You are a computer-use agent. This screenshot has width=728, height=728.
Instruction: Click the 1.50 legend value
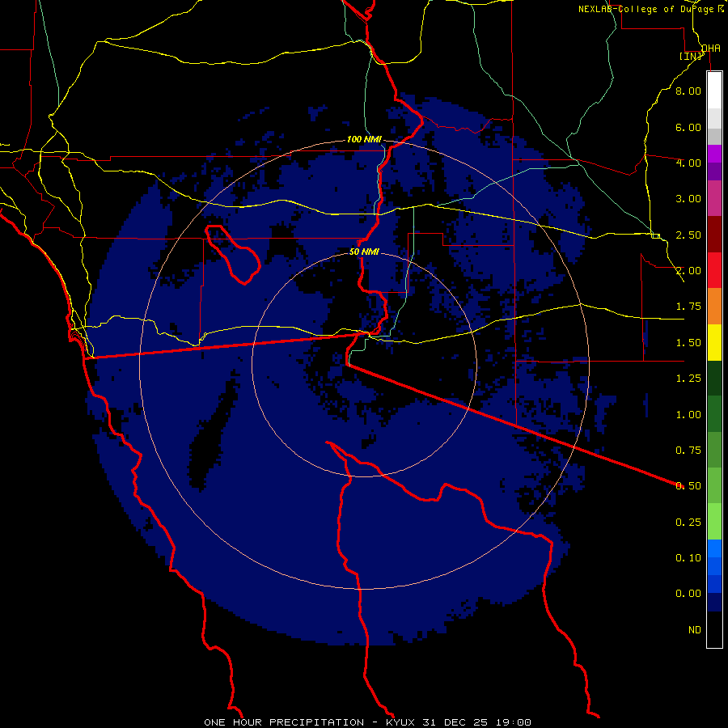point(688,343)
